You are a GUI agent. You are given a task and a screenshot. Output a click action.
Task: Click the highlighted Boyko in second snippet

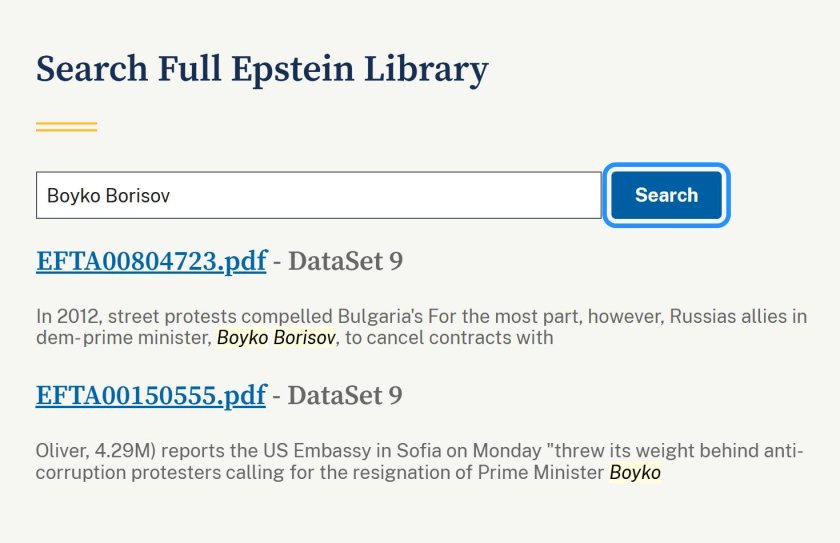pyautogui.click(x=635, y=472)
